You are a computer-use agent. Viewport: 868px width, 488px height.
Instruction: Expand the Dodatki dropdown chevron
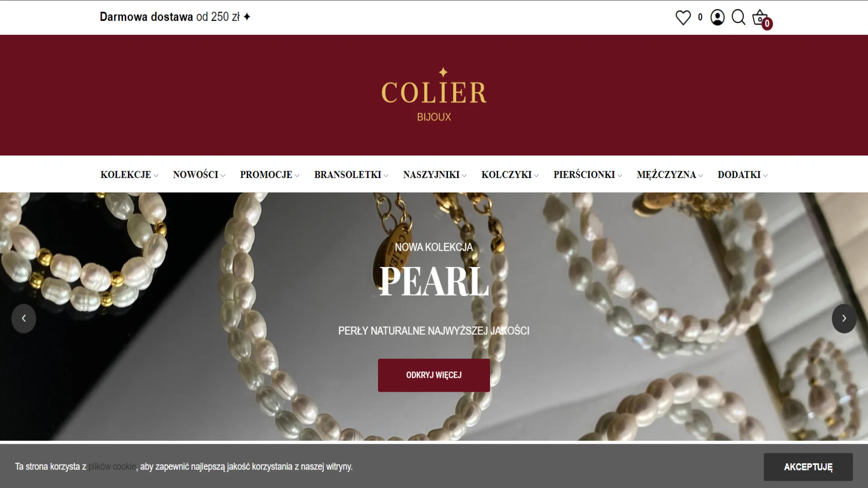click(765, 176)
